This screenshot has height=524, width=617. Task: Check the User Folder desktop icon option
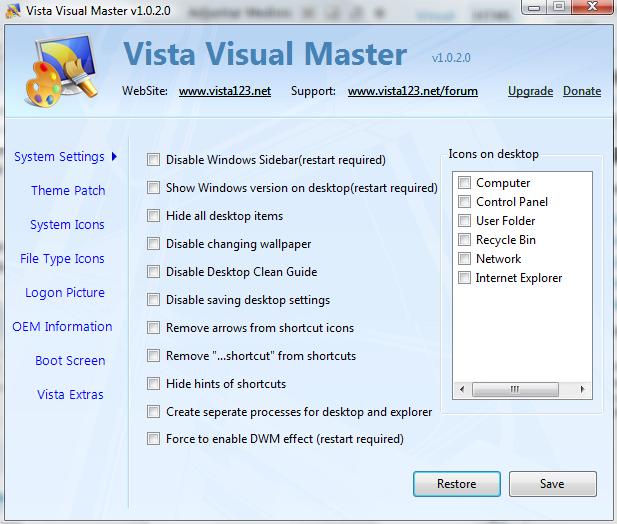pos(464,220)
